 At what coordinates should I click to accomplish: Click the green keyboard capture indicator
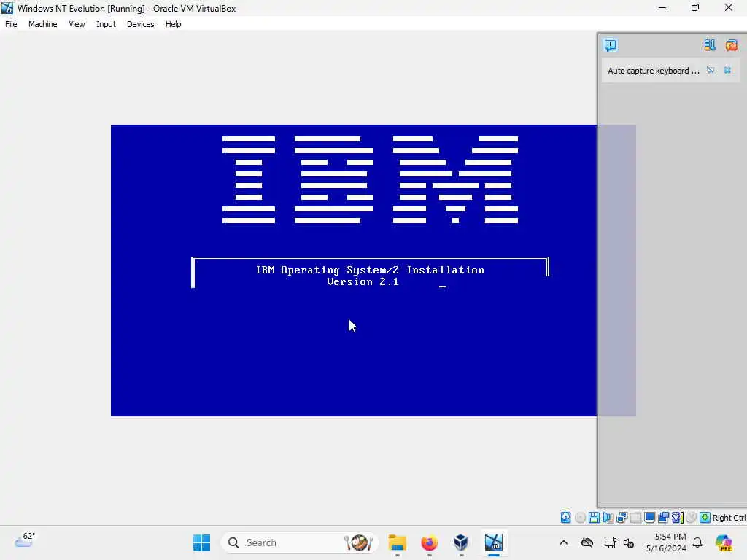pyautogui.click(x=705, y=517)
